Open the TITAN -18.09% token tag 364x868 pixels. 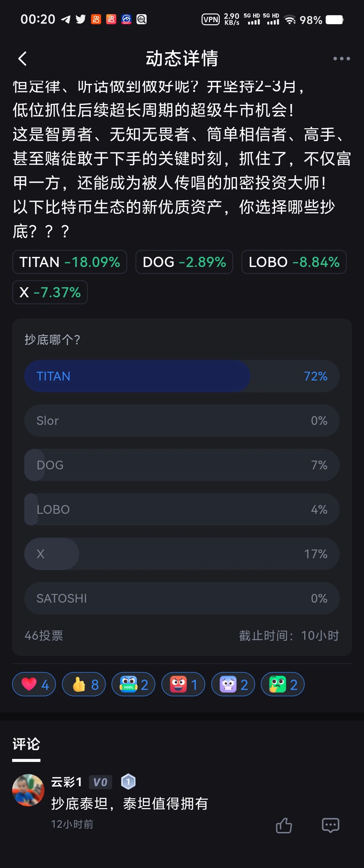coord(69,262)
